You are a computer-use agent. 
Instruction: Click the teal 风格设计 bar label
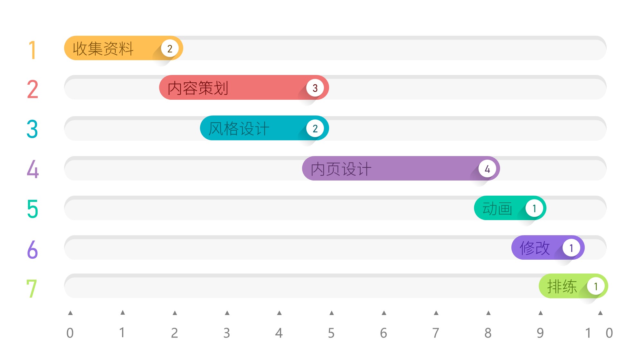click(239, 129)
